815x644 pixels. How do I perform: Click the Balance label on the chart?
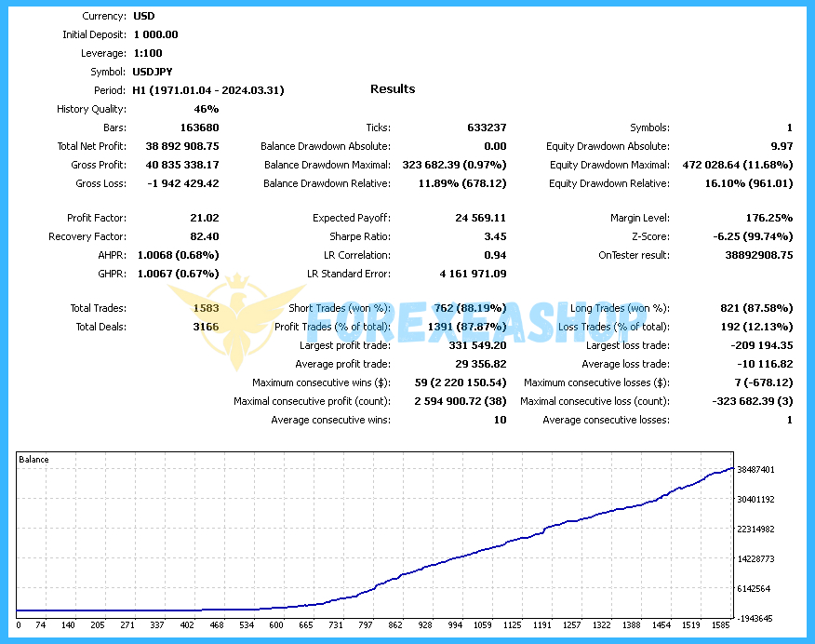(x=34, y=460)
